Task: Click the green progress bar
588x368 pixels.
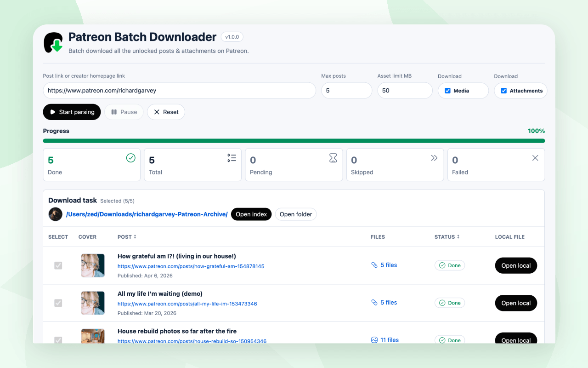Action: [294, 141]
